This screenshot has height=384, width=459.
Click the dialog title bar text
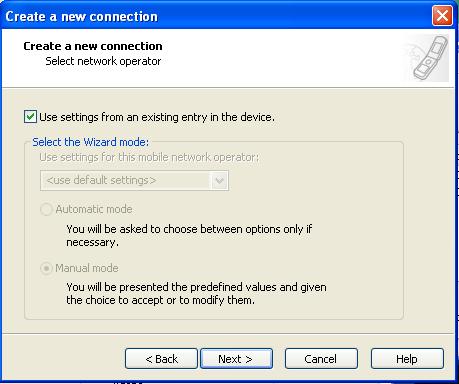click(81, 16)
